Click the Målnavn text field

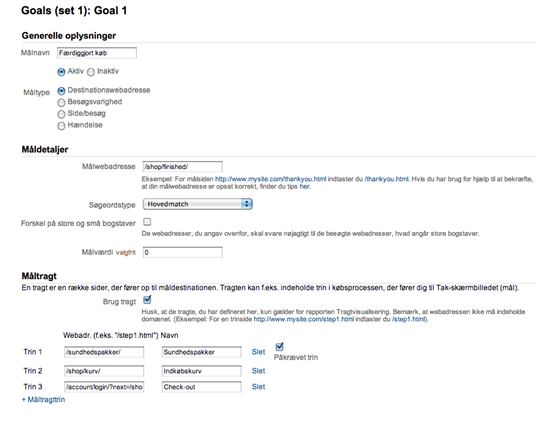click(97, 53)
